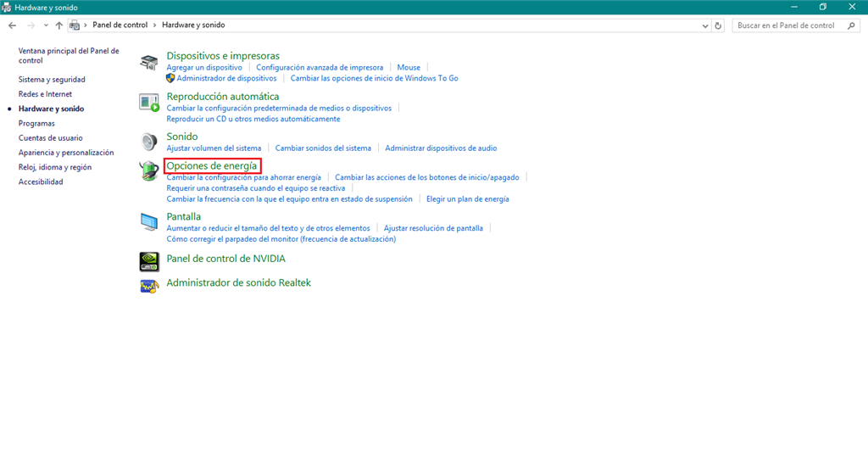
Task: Open the recent locations dropdown arrow
Action: point(46,25)
